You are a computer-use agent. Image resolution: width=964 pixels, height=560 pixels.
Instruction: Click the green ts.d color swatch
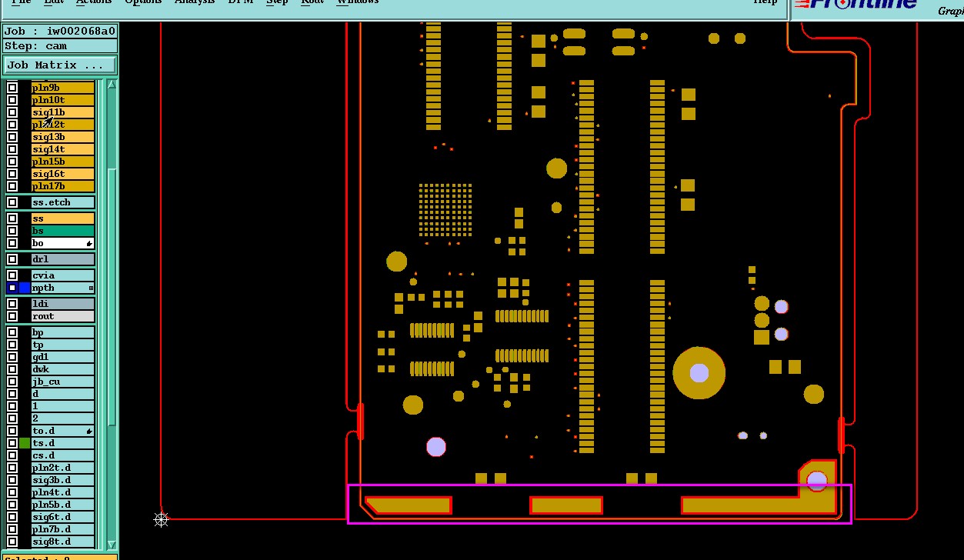tap(25, 443)
